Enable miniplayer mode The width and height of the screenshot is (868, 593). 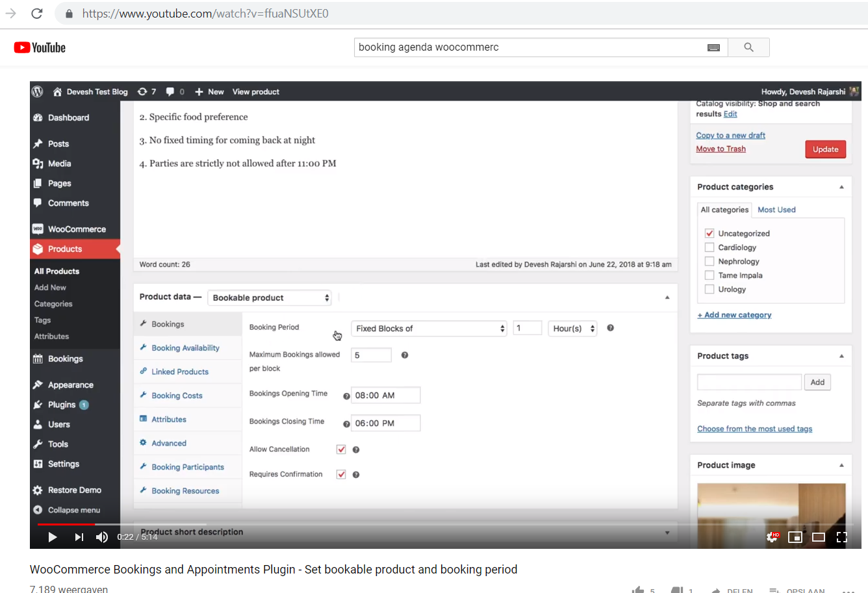(x=795, y=536)
